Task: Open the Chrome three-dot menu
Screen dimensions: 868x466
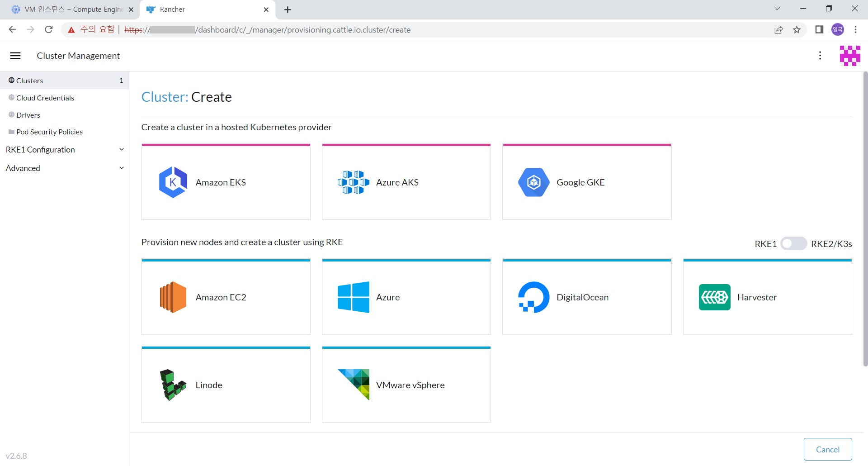Action: [855, 30]
